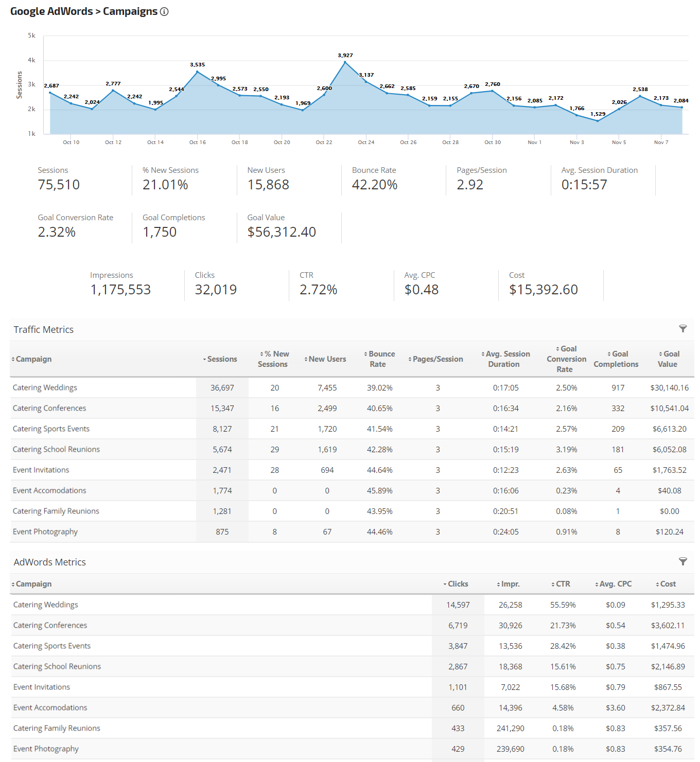Sort AdWords table by Avg. CPC
The image size is (700, 762).
[x=615, y=584]
